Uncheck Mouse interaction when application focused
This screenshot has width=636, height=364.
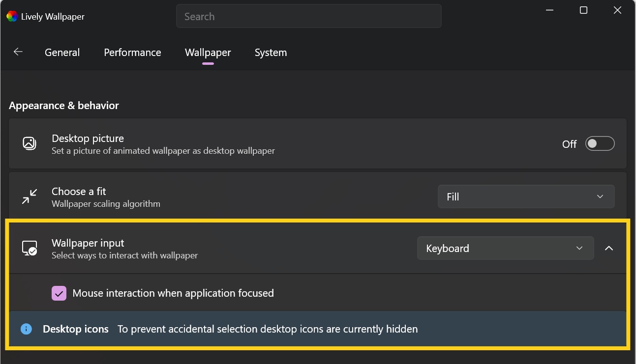tap(59, 293)
